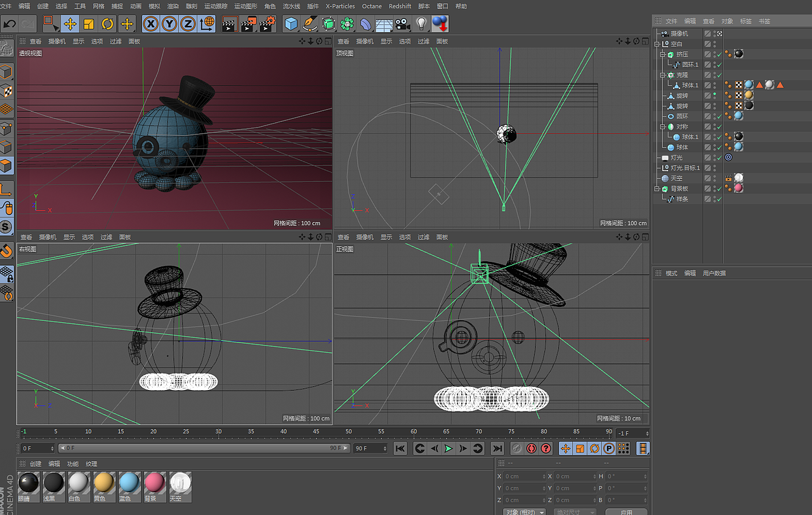Collapse the 克隆 cloner object
Viewport: 812px width, 515px height.
click(x=662, y=75)
